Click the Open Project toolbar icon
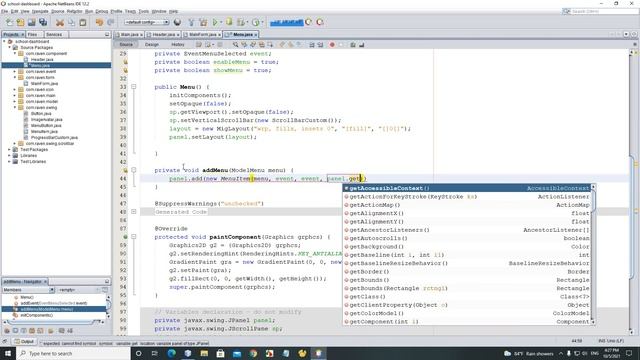640x360 pixels. (x=31, y=22)
